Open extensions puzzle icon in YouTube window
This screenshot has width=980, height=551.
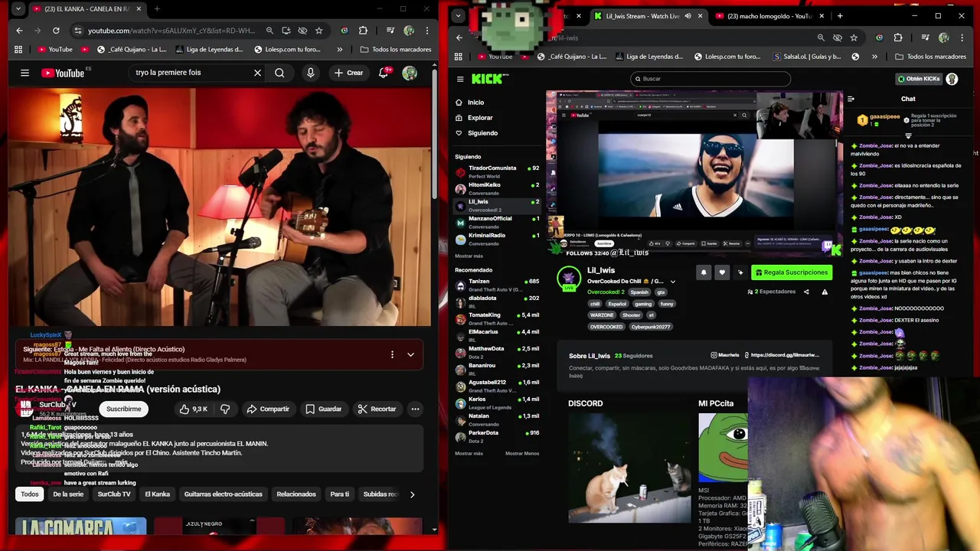pyautogui.click(x=363, y=31)
